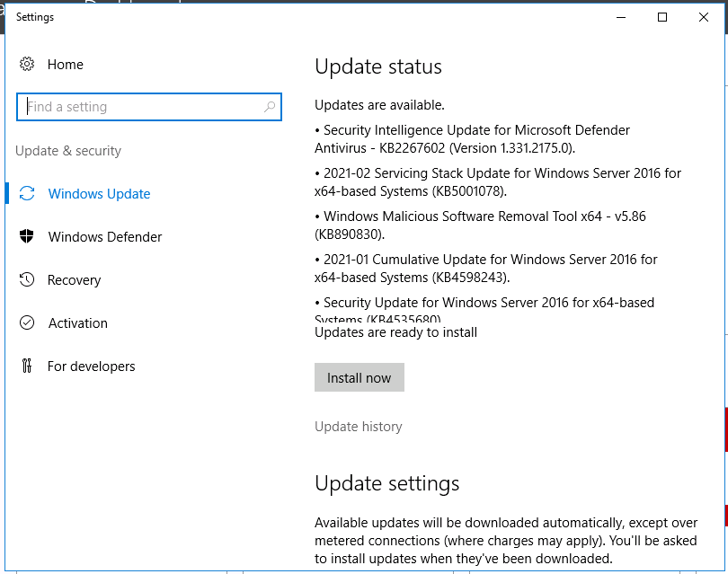Screen dimensions: 728x574
Task: Select the KB5001078 Servicing Stack Update entry
Action: coord(498,181)
